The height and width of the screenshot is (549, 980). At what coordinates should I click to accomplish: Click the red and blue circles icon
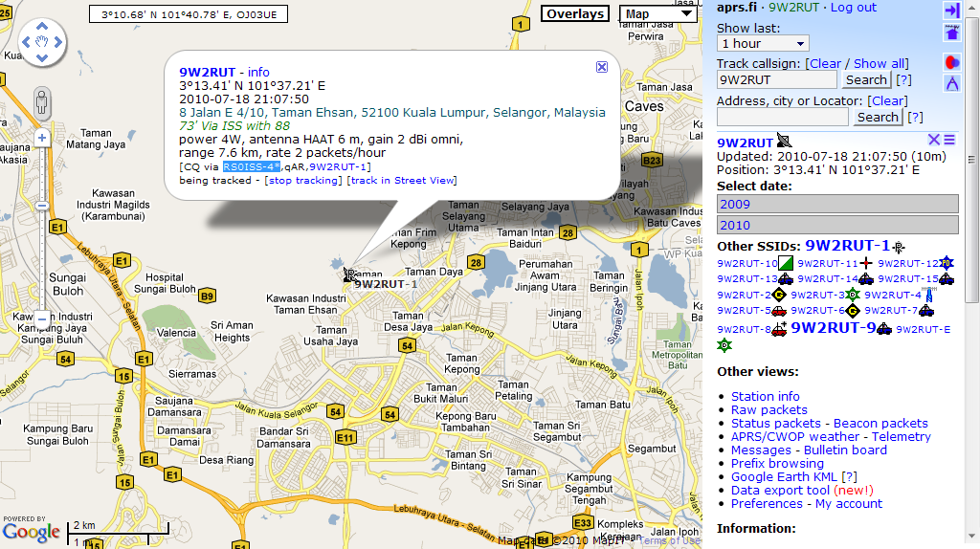click(952, 62)
